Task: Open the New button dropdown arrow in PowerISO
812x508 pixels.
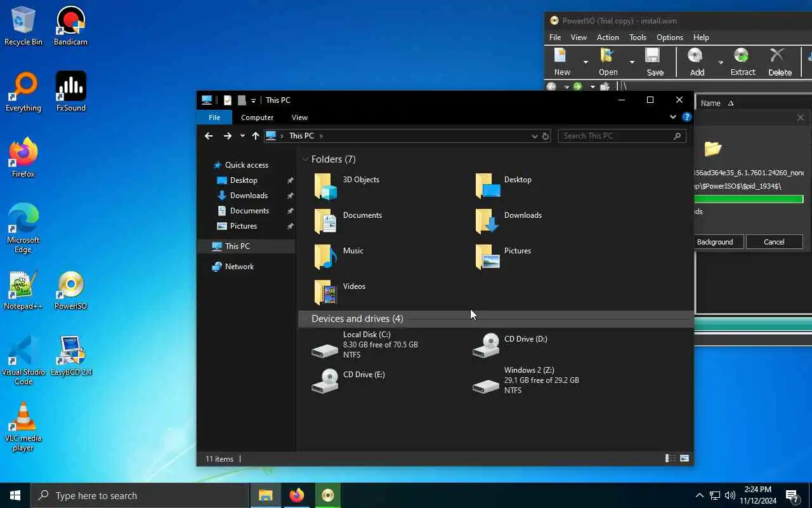Action: tap(586, 62)
